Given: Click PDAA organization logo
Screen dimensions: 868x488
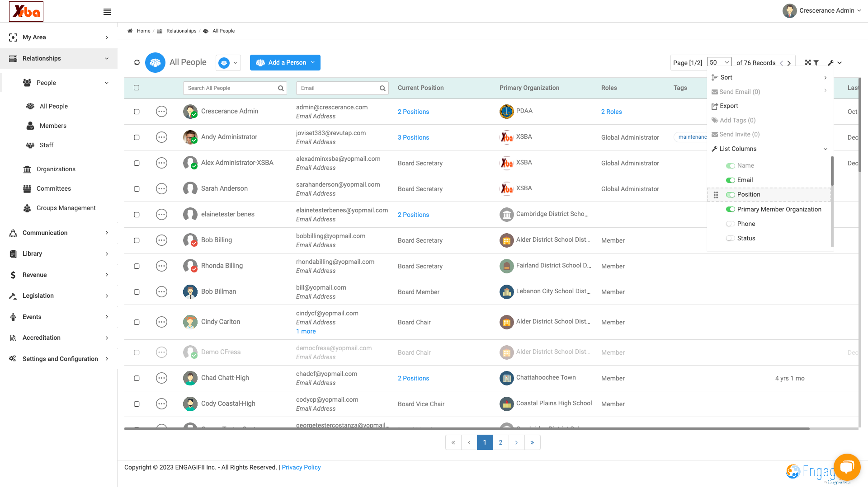Looking at the screenshot, I should coord(506,111).
